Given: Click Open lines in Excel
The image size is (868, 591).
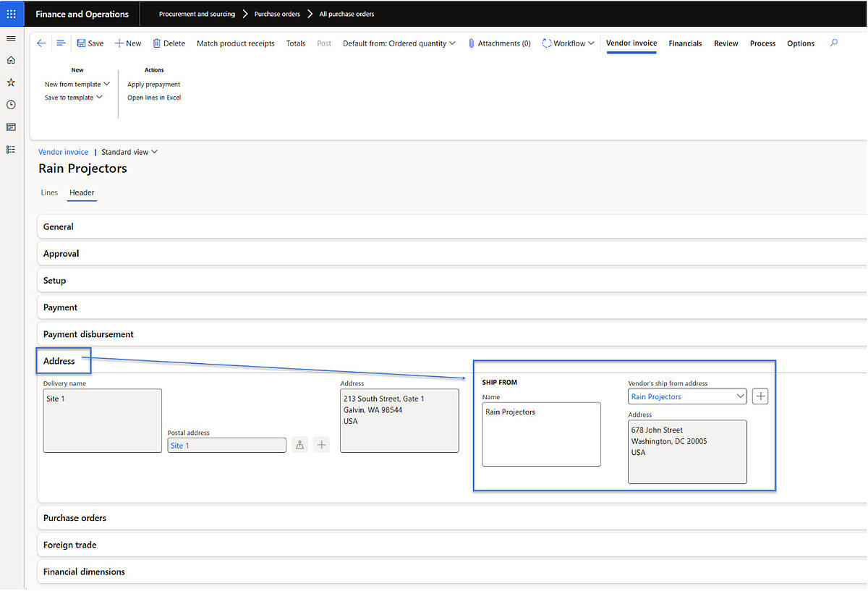Looking at the screenshot, I should (154, 97).
